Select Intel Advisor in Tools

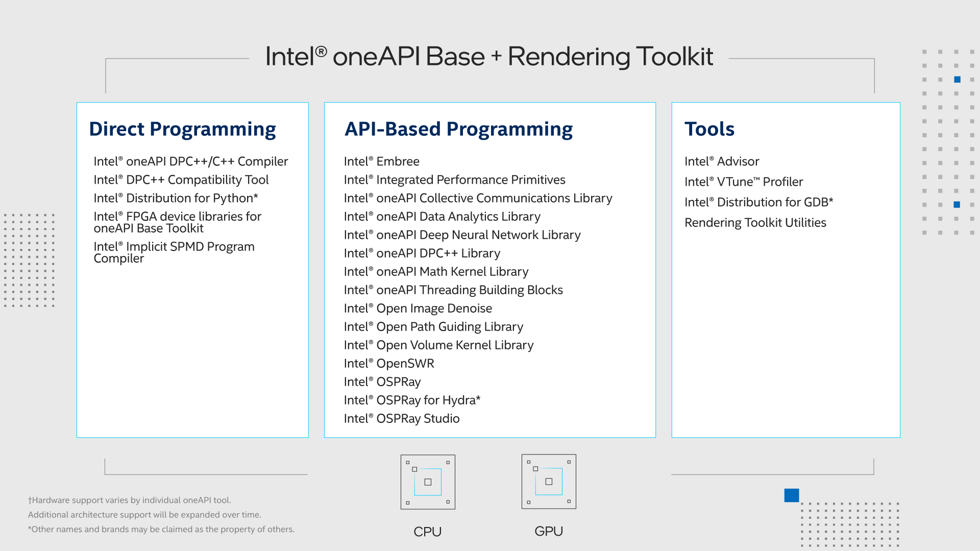(x=722, y=161)
